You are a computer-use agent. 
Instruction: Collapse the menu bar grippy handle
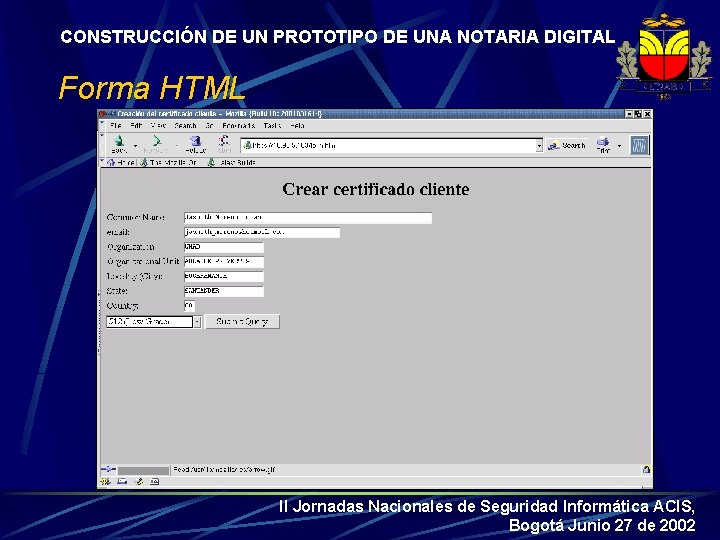[x=103, y=125]
